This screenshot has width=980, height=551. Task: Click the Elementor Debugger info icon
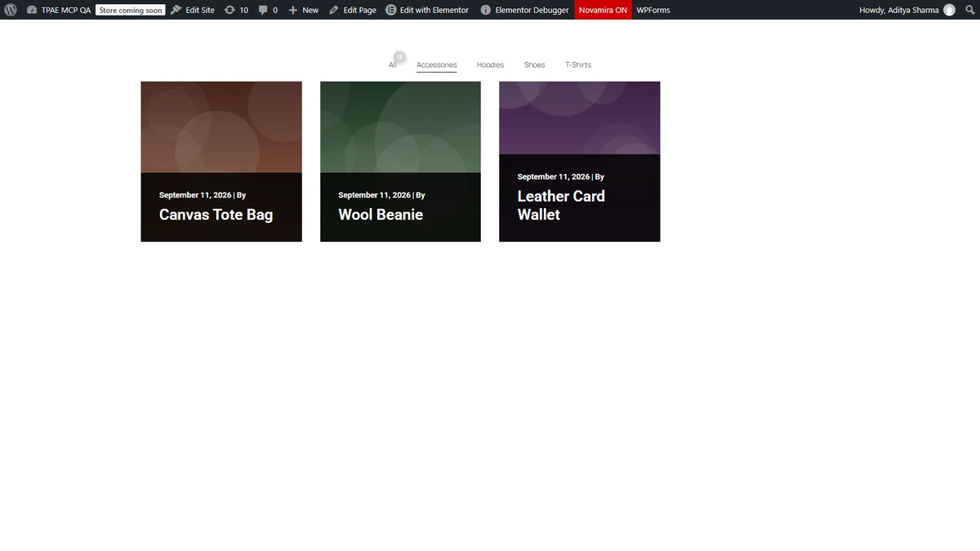coord(486,10)
